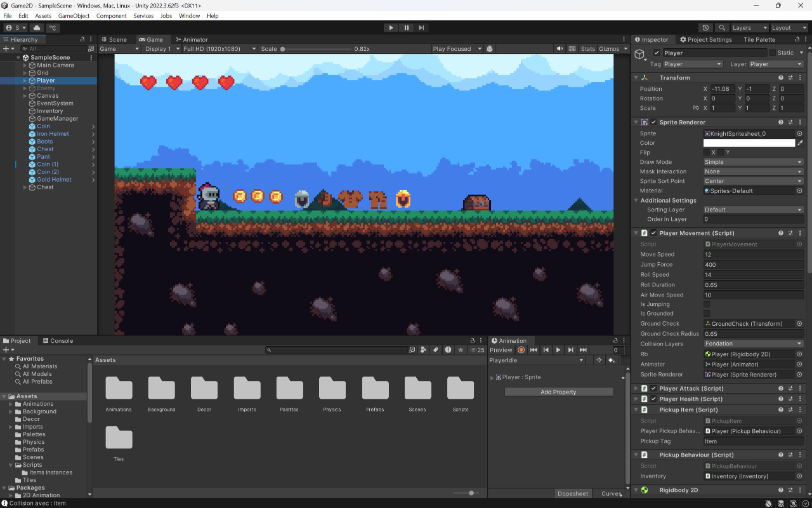The height and width of the screenshot is (508, 812).
Task: Open the Draw Mode dropdown
Action: pyautogui.click(x=753, y=162)
